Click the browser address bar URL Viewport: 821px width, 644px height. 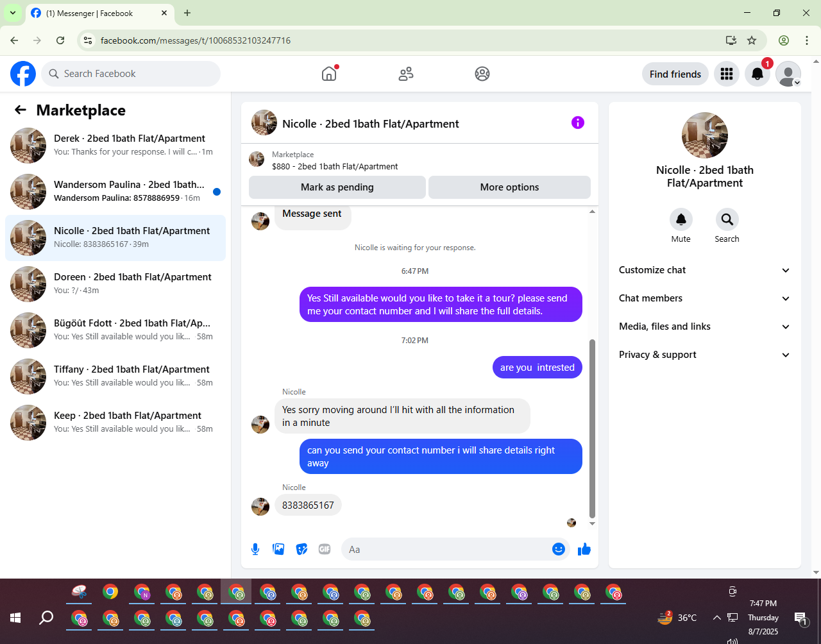pos(196,40)
